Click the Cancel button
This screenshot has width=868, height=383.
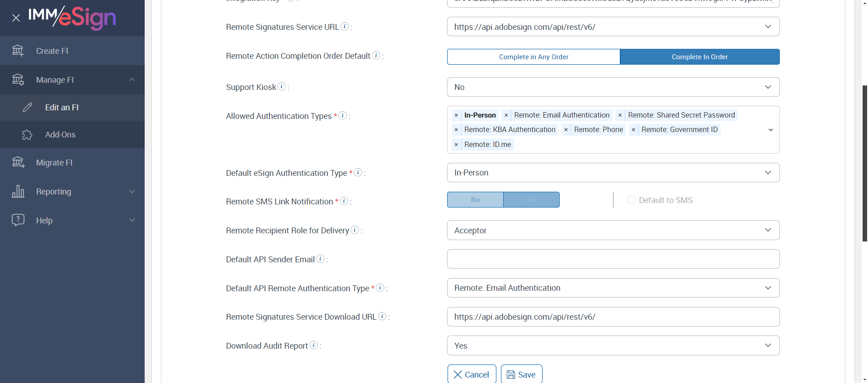(472, 374)
